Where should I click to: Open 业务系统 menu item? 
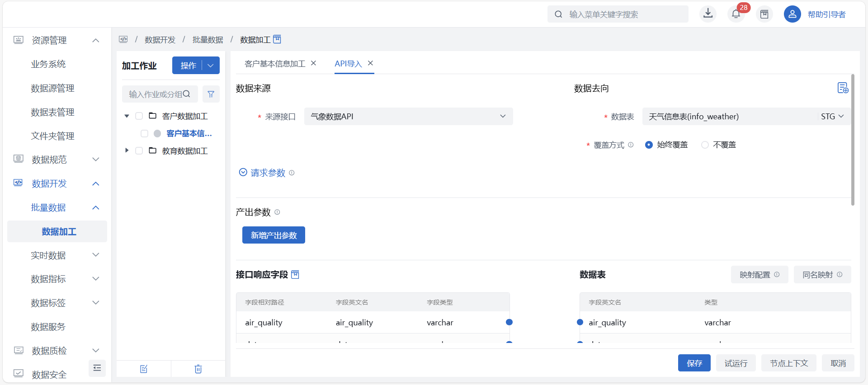tap(48, 64)
